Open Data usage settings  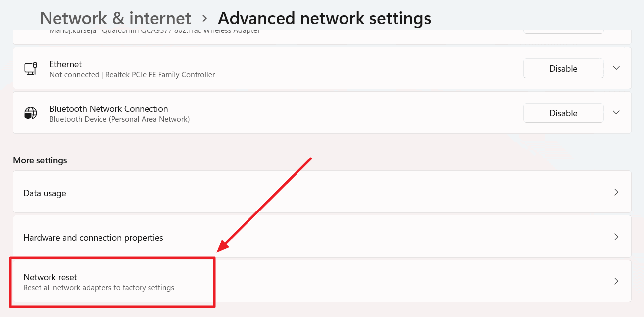pyautogui.click(x=198, y=192)
